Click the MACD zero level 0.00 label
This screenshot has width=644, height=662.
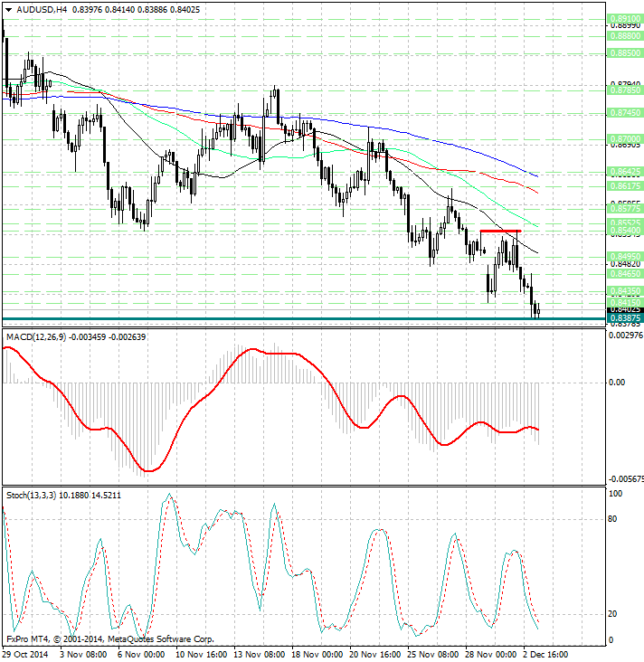618,382
